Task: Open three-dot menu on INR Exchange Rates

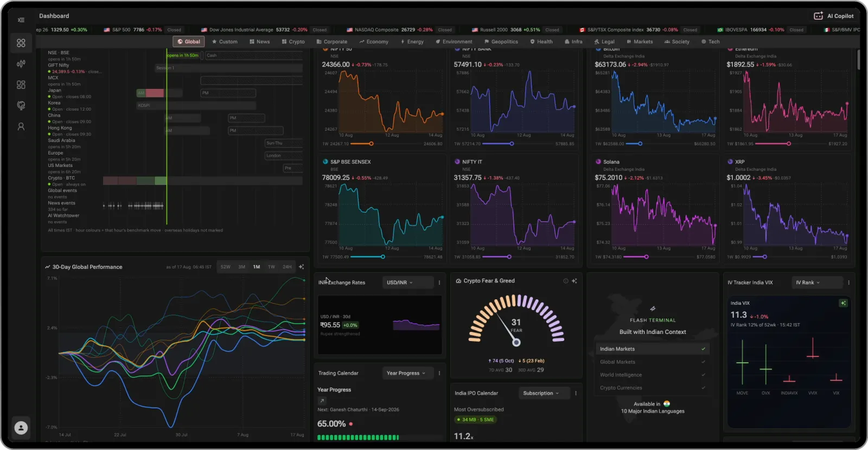Action: pos(439,282)
